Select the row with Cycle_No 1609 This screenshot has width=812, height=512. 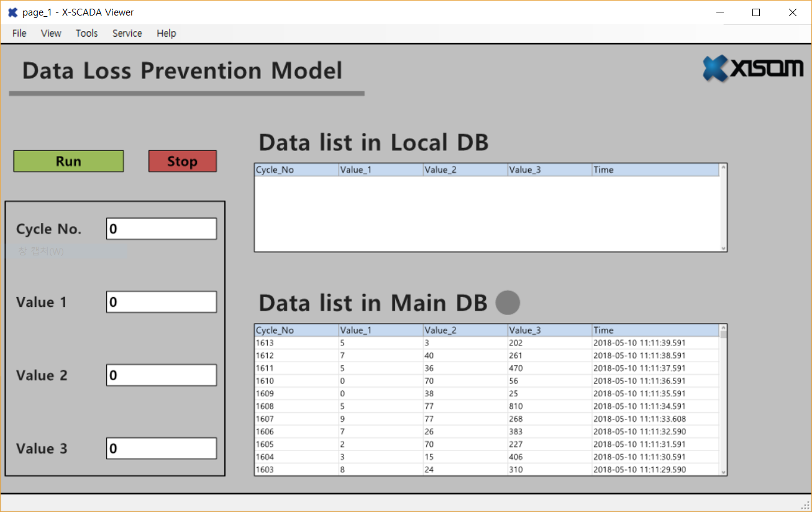tap(487, 393)
